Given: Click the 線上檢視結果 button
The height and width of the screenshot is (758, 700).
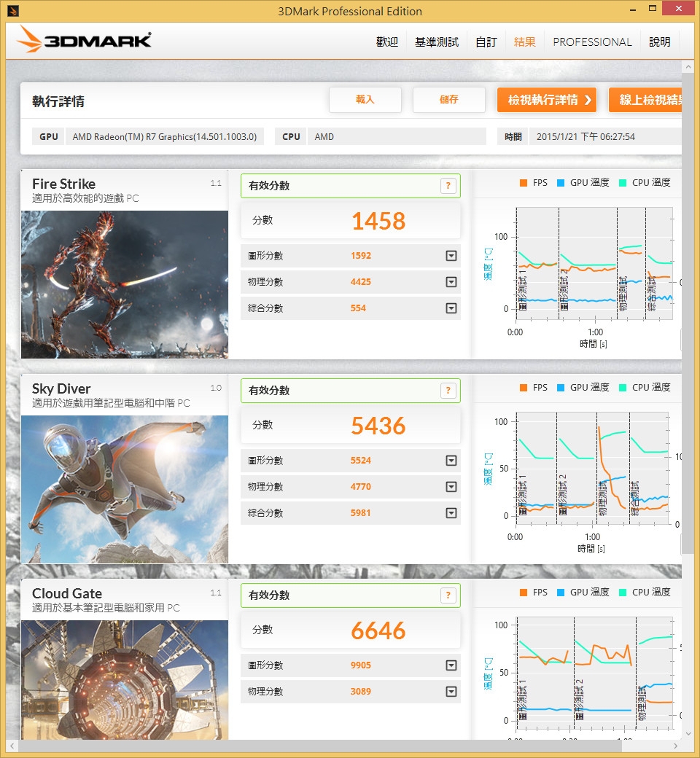Looking at the screenshot, I should point(645,100).
